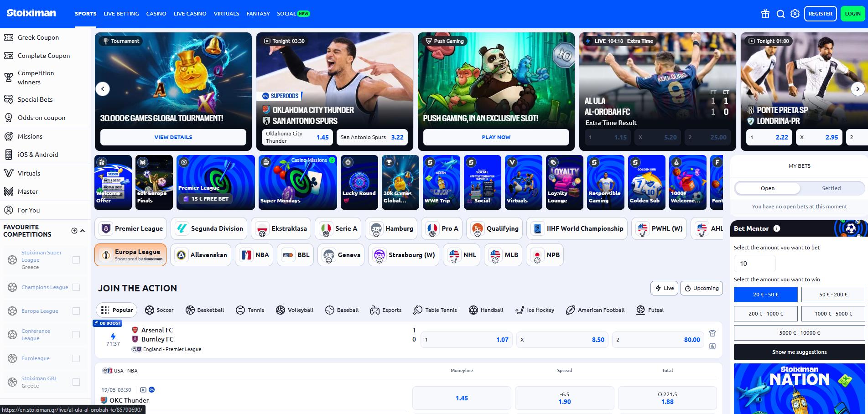This screenshot has height=414, width=868.
Task: Bet on Arsenal win at 1.07
Action: coord(466,340)
